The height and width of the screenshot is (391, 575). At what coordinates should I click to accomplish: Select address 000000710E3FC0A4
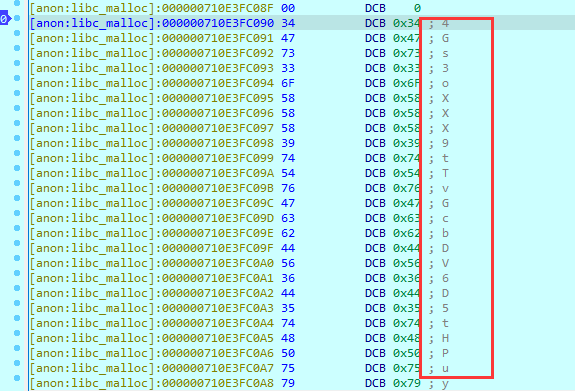[218, 323]
